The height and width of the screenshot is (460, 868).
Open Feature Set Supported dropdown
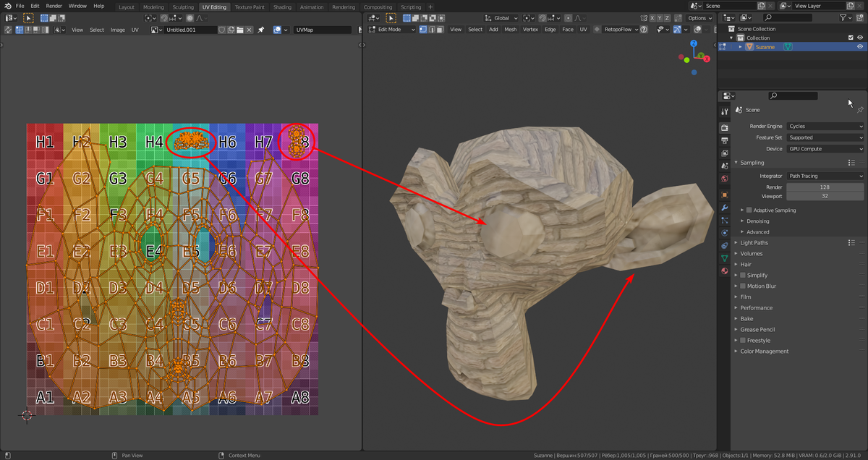tap(825, 137)
